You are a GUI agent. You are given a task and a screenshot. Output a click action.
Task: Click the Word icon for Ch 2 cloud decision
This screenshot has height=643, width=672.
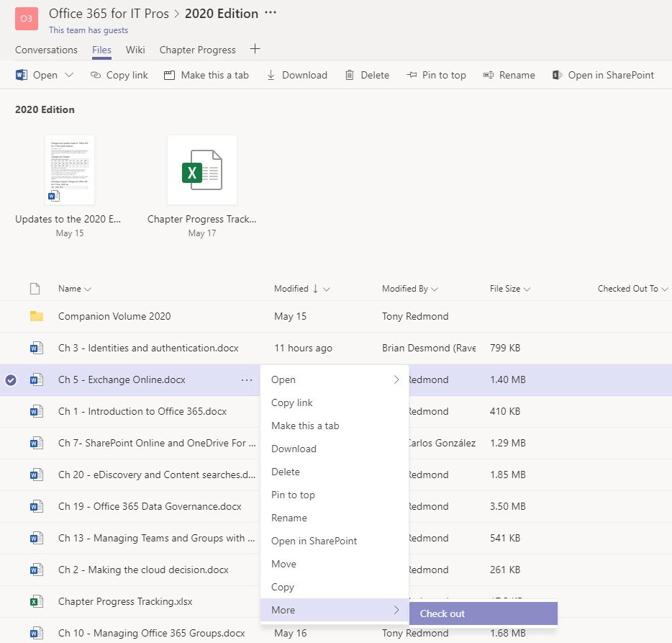pos(37,570)
